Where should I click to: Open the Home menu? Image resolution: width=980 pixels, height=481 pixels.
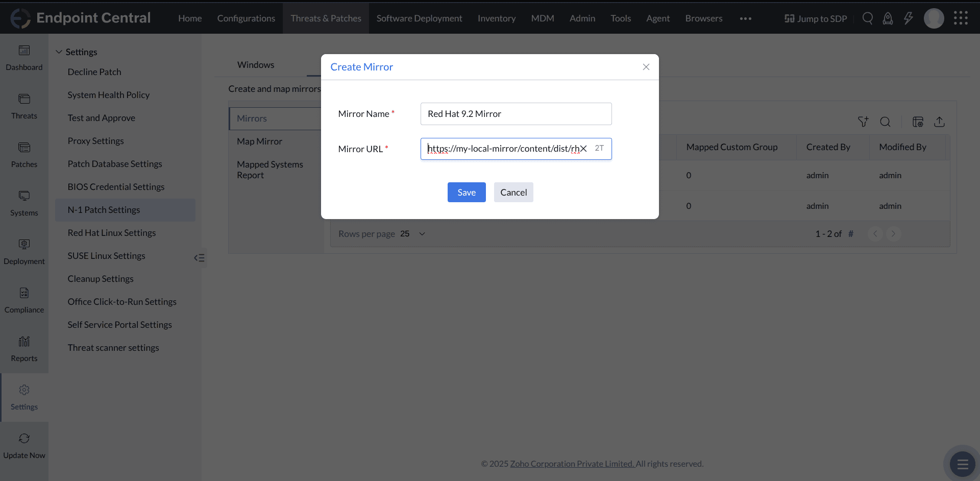tap(190, 18)
